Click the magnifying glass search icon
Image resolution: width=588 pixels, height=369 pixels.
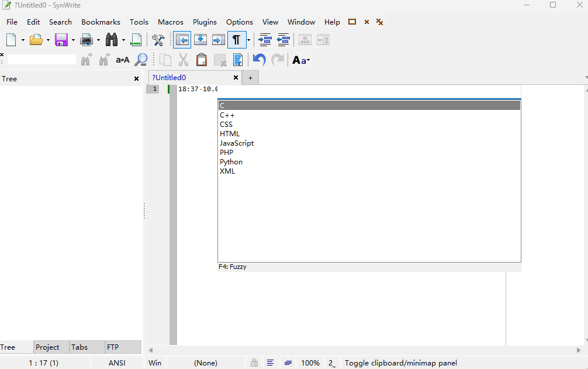click(141, 60)
